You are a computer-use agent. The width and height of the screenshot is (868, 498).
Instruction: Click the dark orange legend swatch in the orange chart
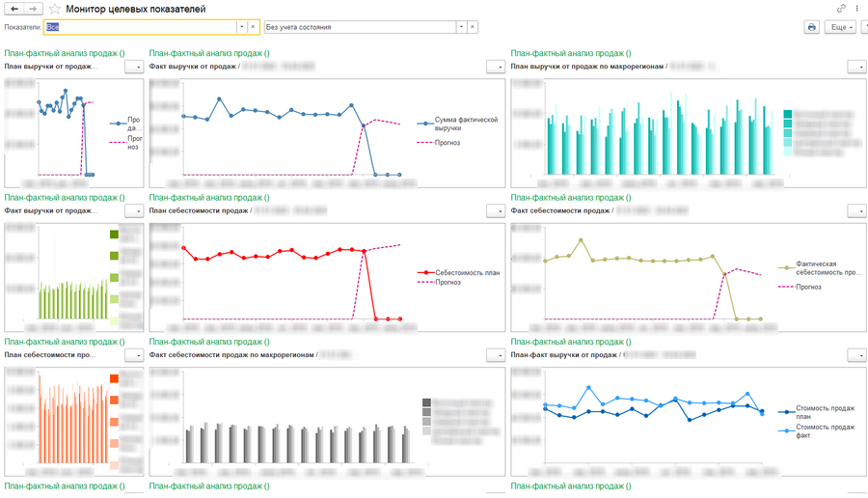click(114, 378)
